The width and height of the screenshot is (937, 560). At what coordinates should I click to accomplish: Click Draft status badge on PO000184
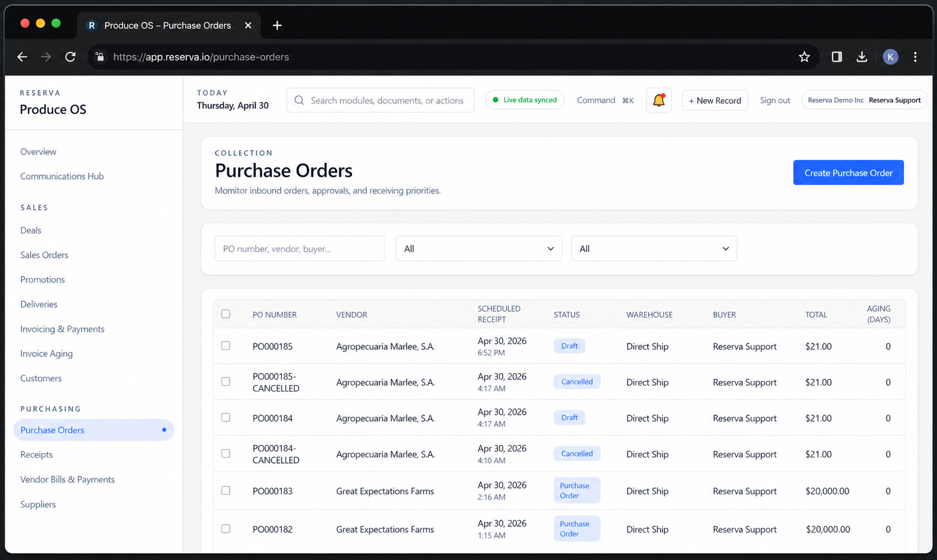569,417
